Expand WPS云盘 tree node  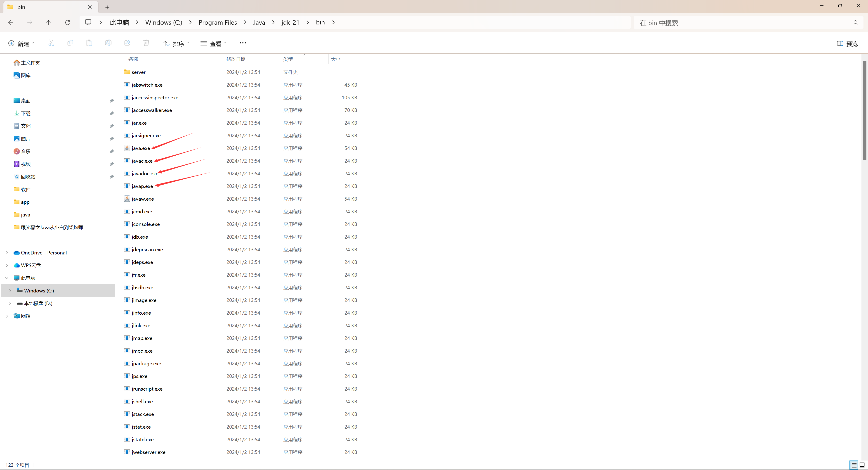[x=7, y=265]
